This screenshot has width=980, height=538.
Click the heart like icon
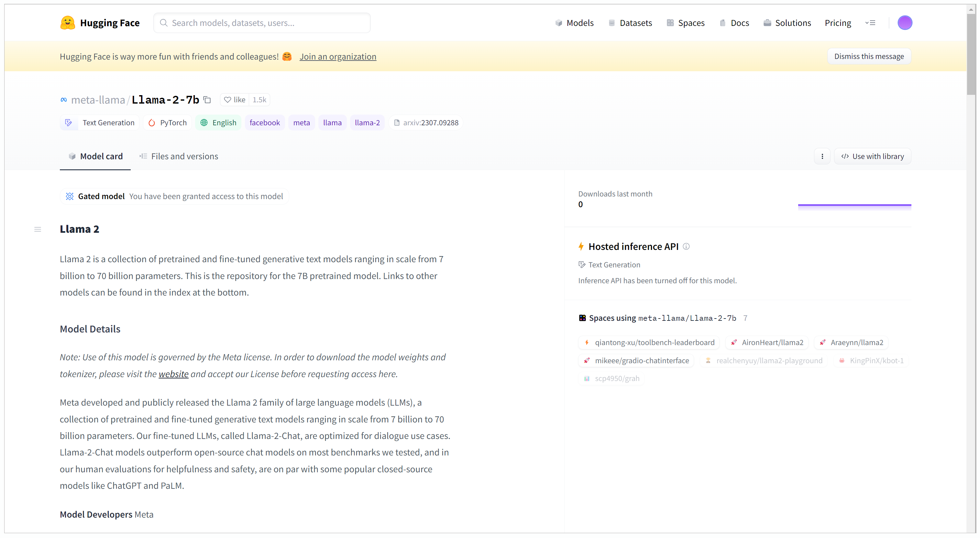pos(227,100)
